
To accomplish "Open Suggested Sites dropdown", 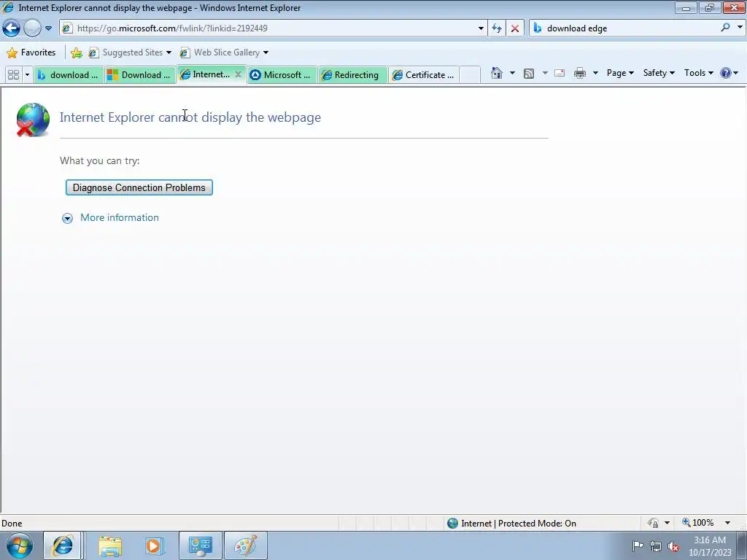I will click(130, 52).
